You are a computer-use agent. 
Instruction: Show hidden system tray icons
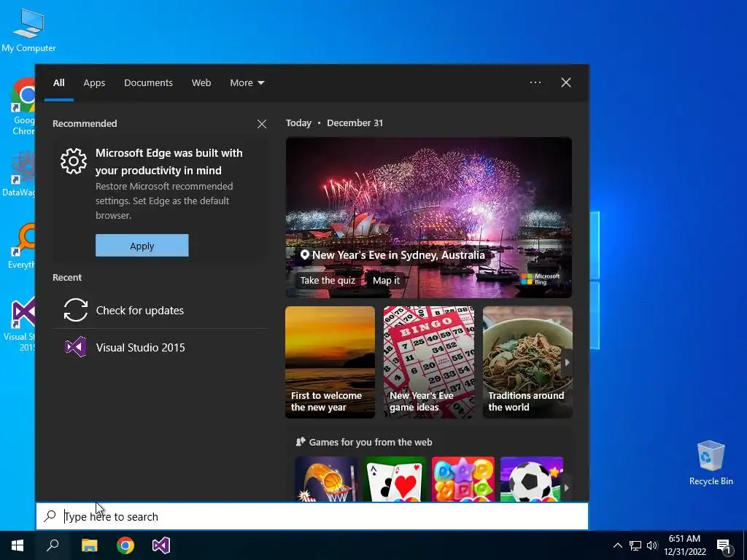point(617,545)
